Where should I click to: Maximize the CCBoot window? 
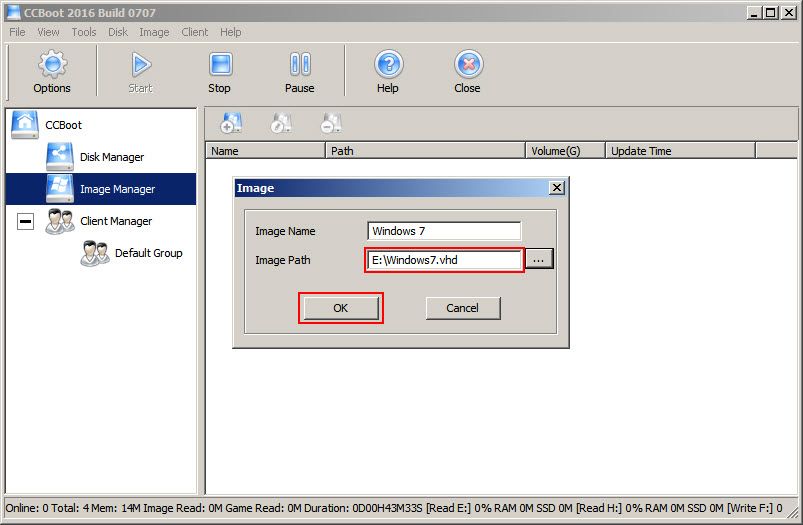[770, 13]
